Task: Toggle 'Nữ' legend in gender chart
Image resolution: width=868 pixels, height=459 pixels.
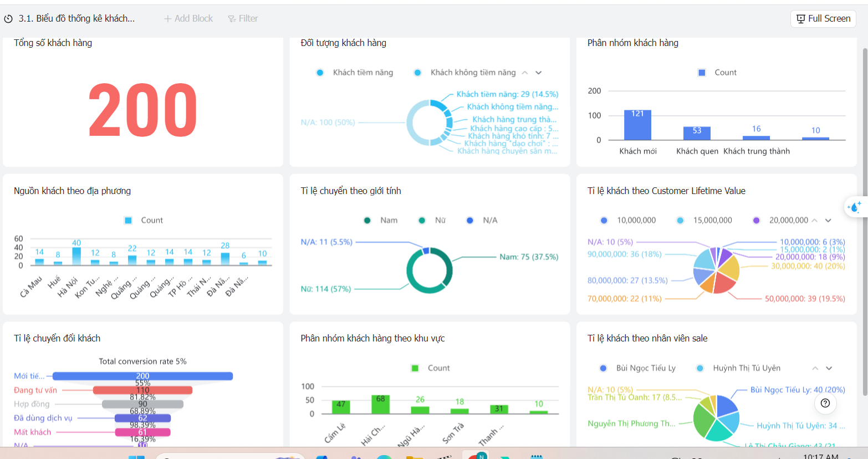Action: [432, 221]
